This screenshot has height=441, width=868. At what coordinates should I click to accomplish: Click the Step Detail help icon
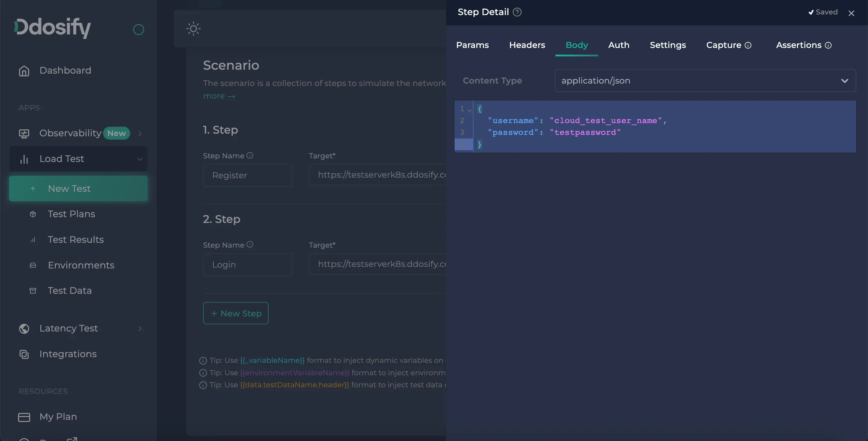[517, 12]
